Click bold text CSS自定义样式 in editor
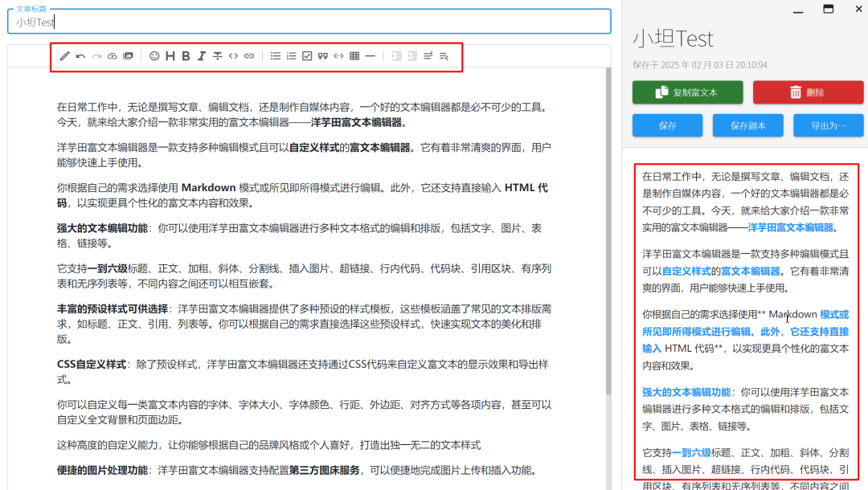The height and width of the screenshot is (490, 868). (92, 365)
